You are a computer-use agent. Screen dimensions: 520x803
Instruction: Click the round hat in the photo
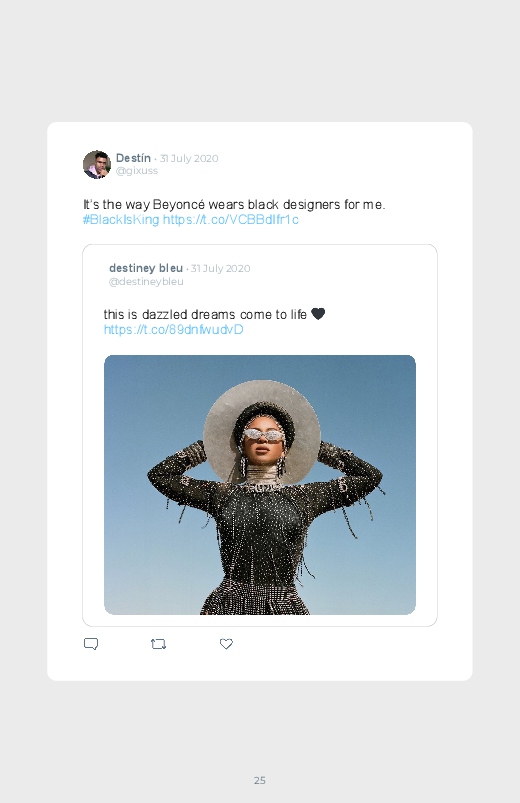(x=262, y=431)
